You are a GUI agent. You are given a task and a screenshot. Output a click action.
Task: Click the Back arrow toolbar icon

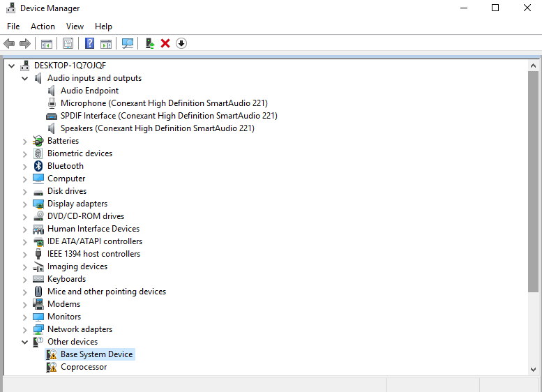tap(9, 43)
